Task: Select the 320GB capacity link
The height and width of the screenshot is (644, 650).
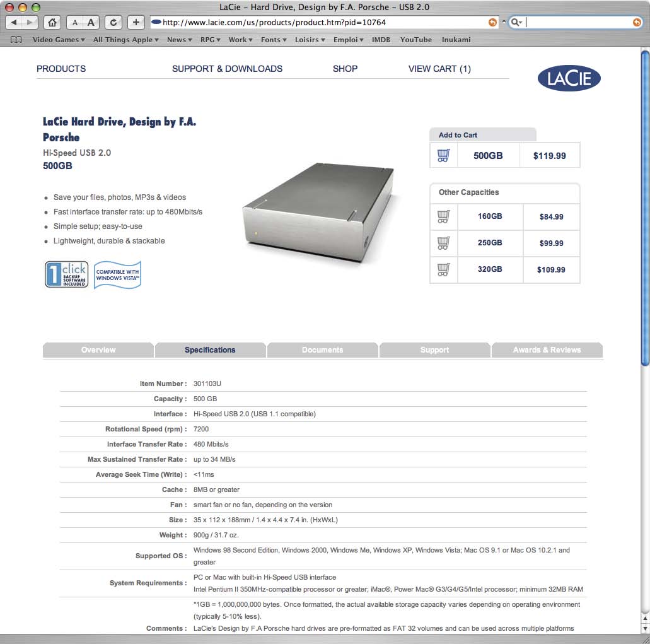Action: tap(490, 269)
